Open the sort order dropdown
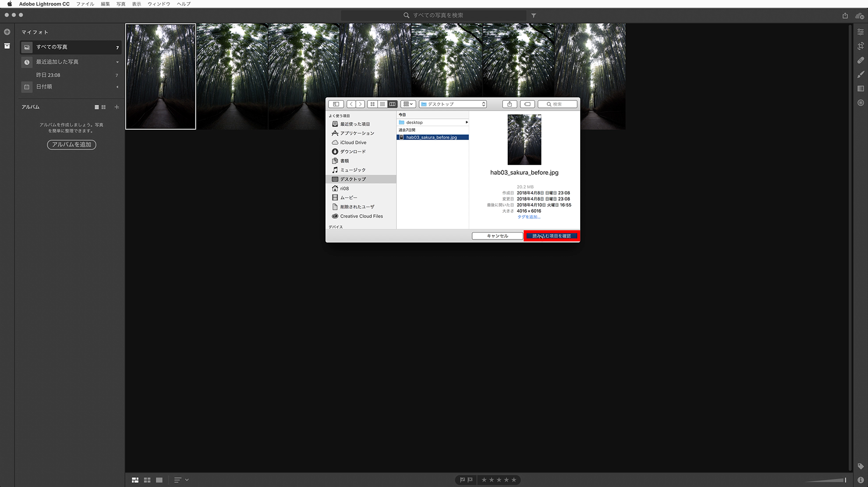The height and width of the screenshot is (487, 868). click(181, 480)
